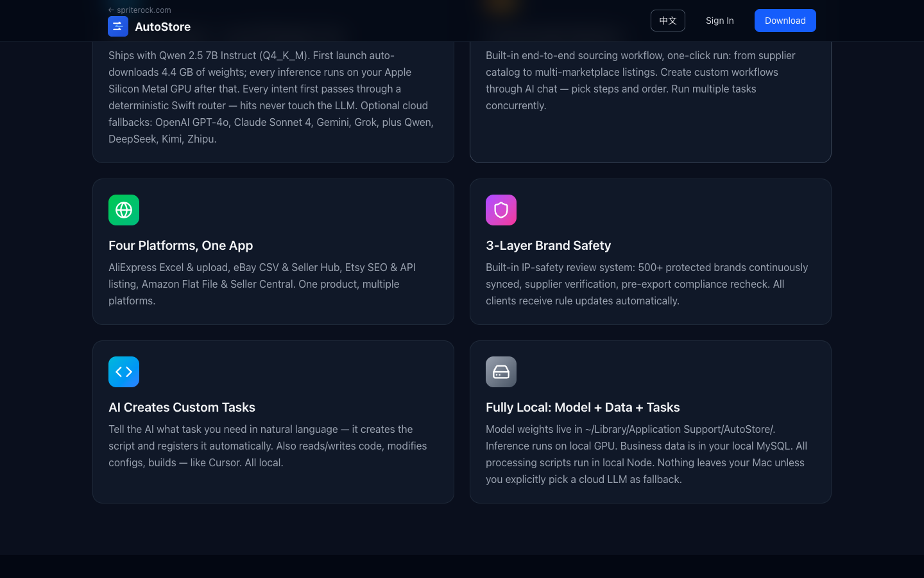Select the 3-Layer Brand Safety heading
924x578 pixels.
[x=549, y=245]
